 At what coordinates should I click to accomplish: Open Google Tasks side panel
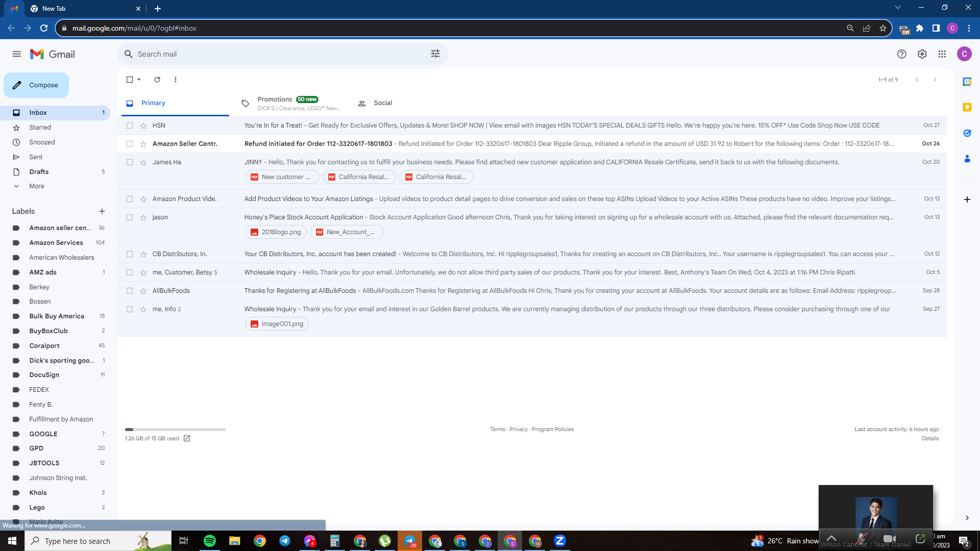pyautogui.click(x=967, y=133)
